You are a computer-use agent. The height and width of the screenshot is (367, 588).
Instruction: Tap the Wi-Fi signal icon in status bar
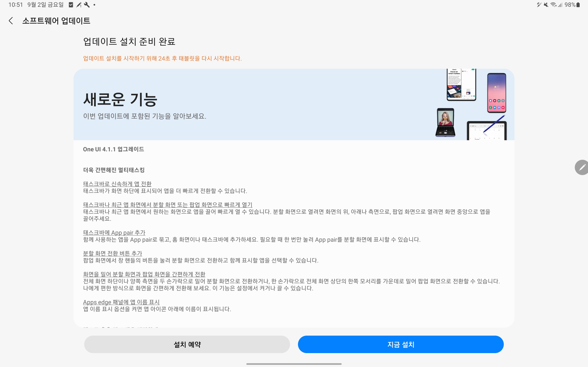(553, 5)
